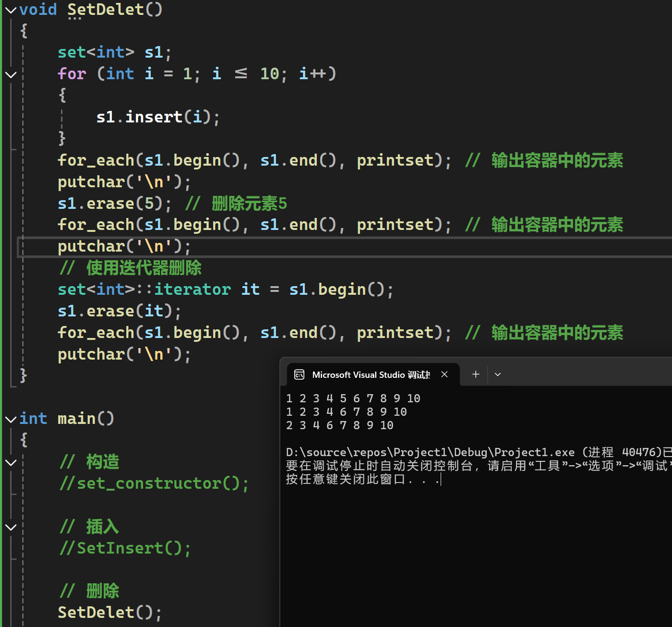Viewport: 672px width, 627px height.
Task: Click the console icon on the terminal tab
Action: pos(300,374)
